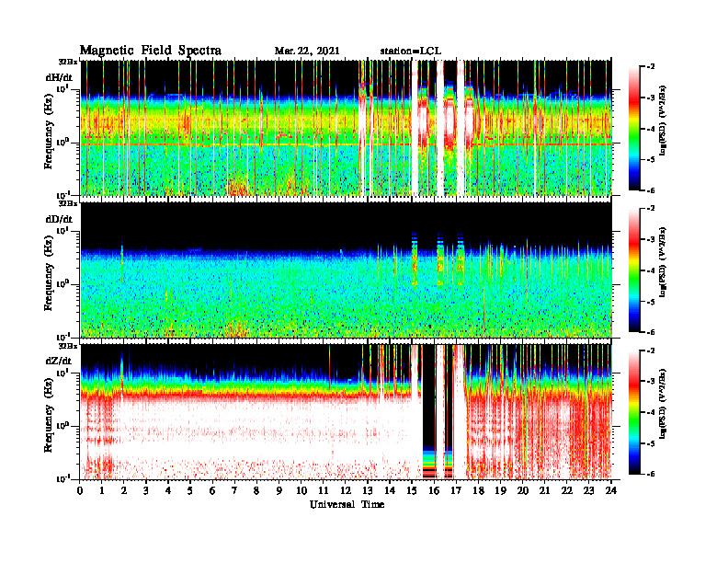Viewport: 728px width, 563px height.
Task: Click the color bar beside dH/dt panel
Action: [634, 129]
